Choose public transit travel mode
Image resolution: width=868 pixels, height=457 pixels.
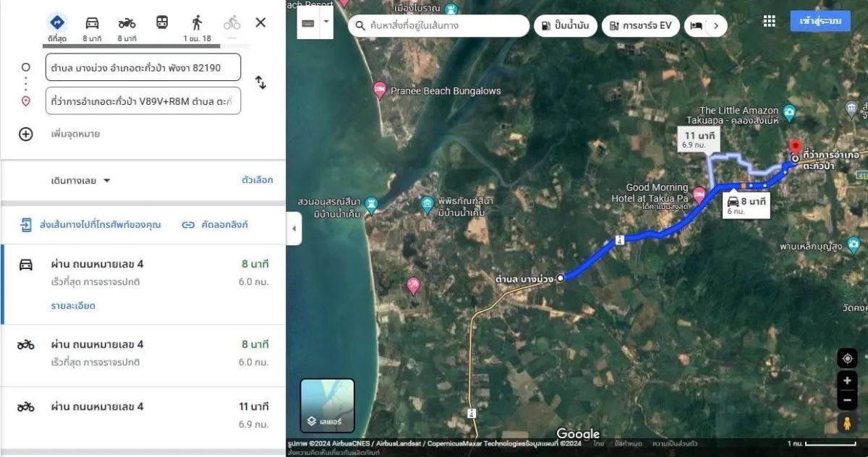(162, 22)
